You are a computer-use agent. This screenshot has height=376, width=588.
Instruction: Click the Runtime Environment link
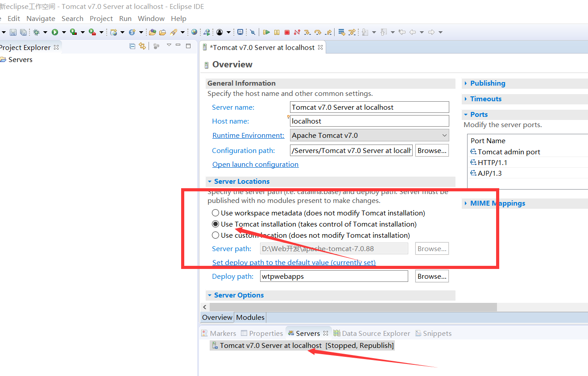pos(248,136)
